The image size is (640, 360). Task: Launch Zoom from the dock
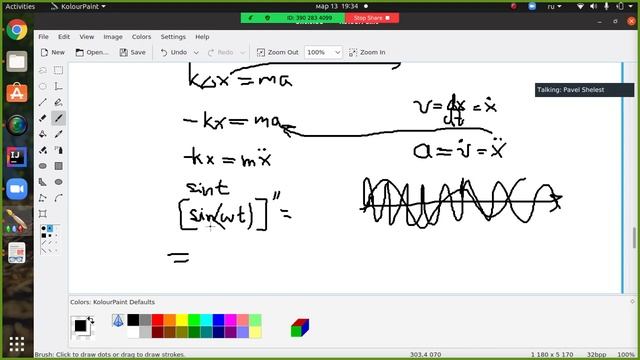(x=17, y=189)
